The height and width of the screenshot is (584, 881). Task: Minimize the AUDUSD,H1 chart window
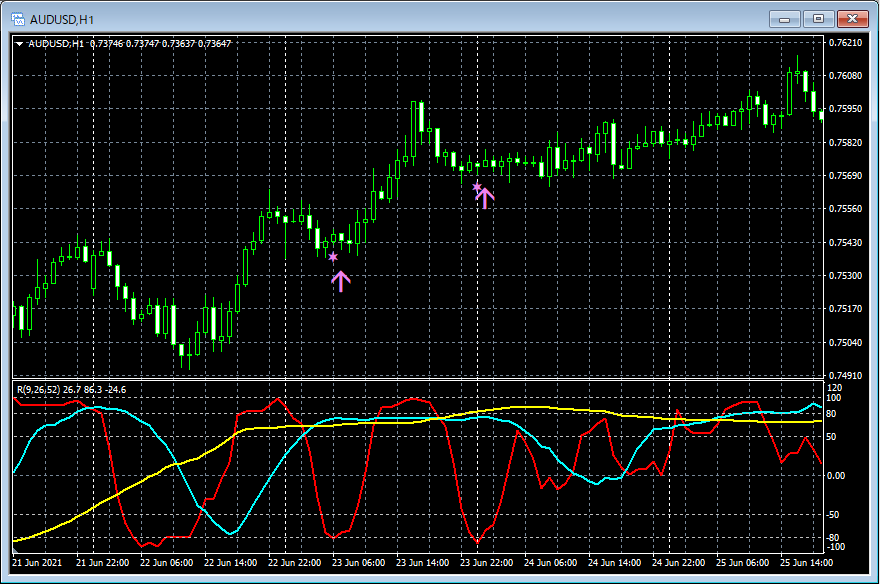pyautogui.click(x=785, y=18)
